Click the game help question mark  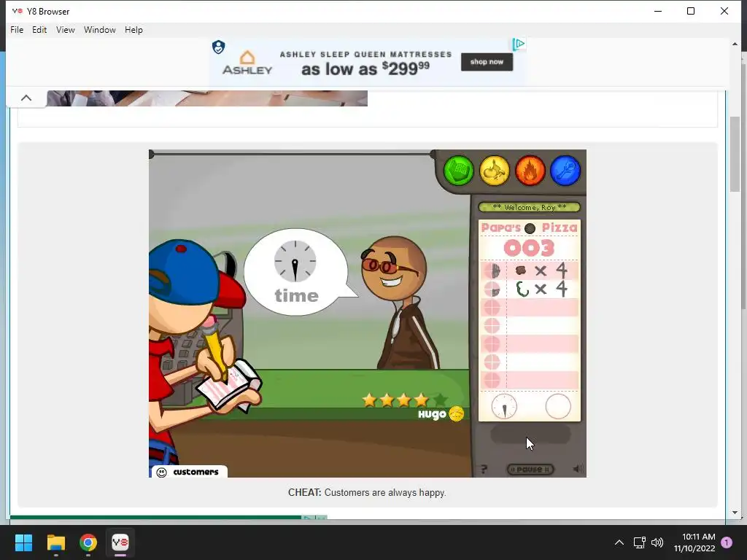[484, 469]
